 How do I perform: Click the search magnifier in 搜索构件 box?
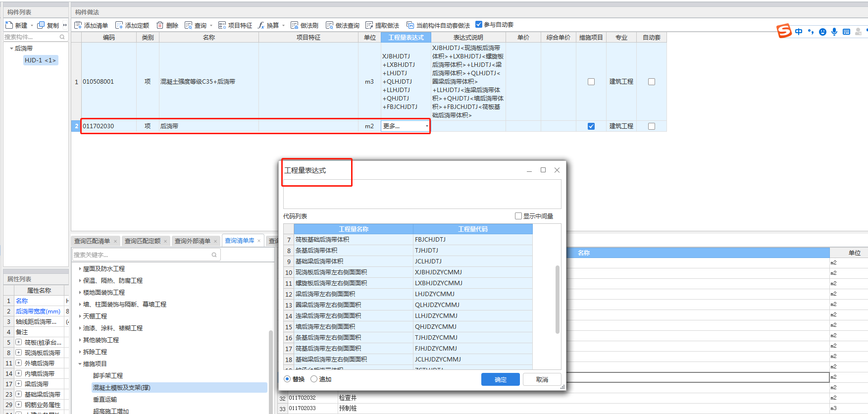[62, 37]
